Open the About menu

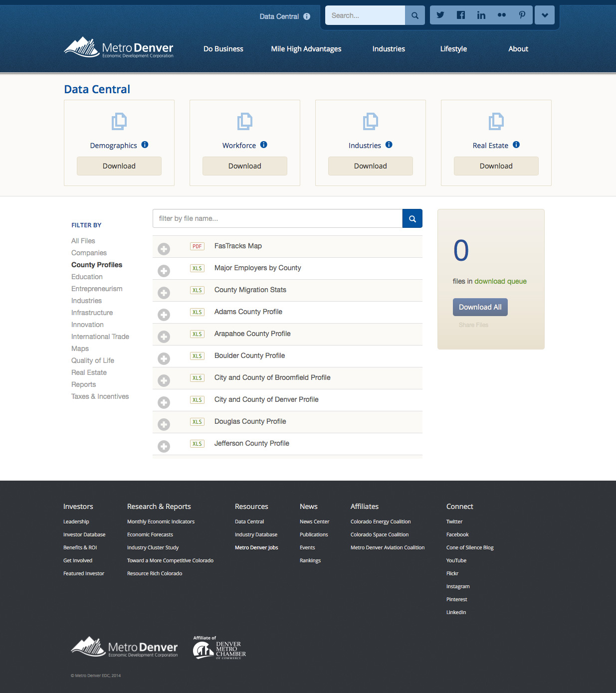pyautogui.click(x=518, y=49)
